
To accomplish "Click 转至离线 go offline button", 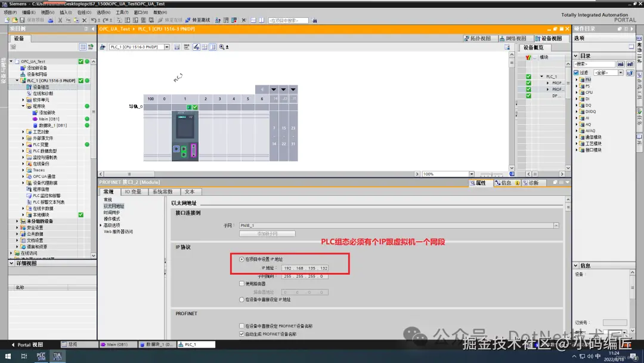I will click(198, 20).
